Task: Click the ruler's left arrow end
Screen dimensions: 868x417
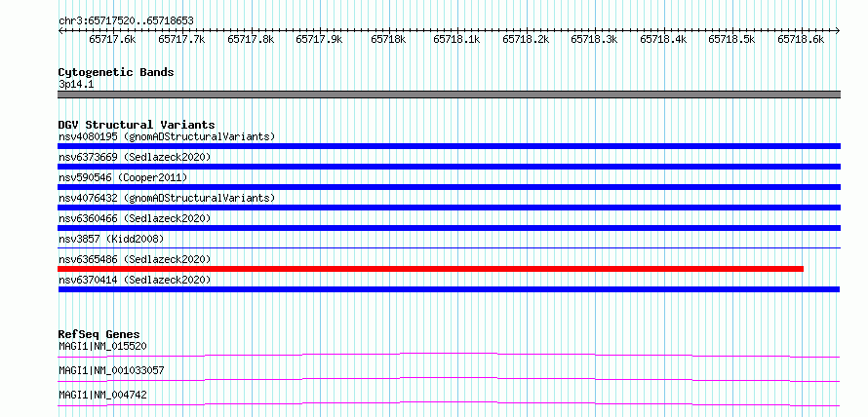Action: coord(60,31)
